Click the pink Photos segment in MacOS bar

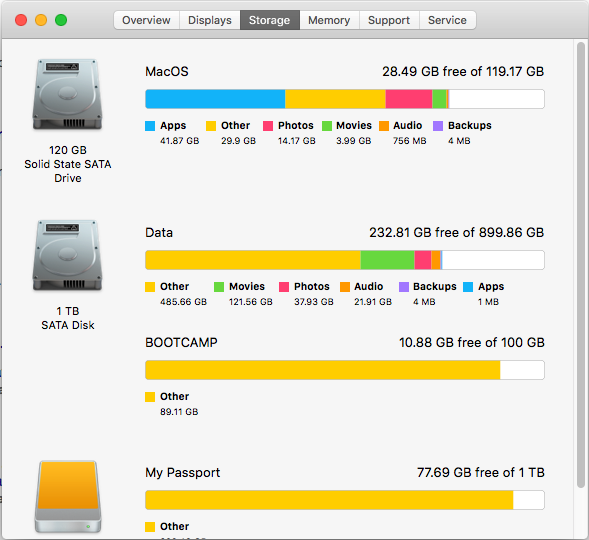coord(409,99)
